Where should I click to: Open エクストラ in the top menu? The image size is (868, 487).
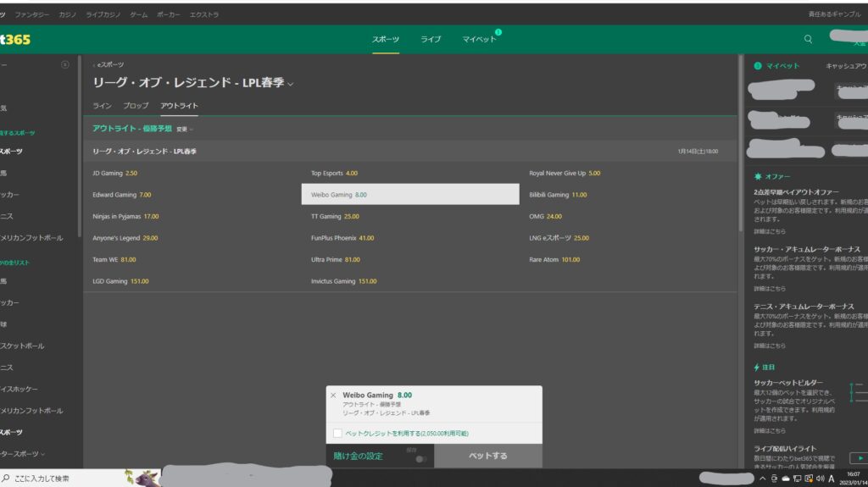click(x=204, y=15)
